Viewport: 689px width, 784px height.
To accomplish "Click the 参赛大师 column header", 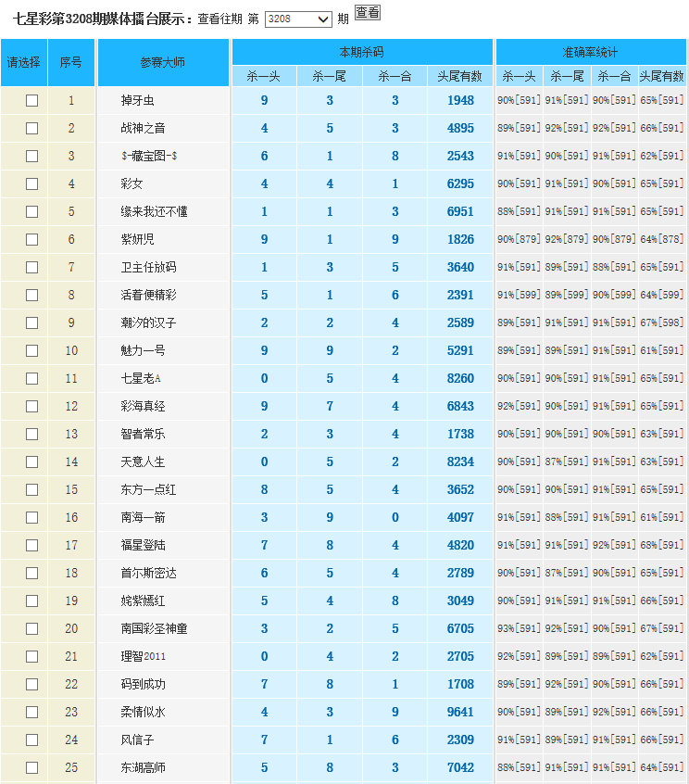I will (x=163, y=63).
